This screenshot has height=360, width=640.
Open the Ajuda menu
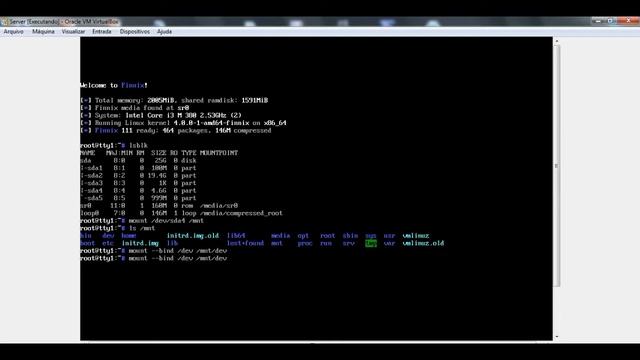tap(164, 31)
